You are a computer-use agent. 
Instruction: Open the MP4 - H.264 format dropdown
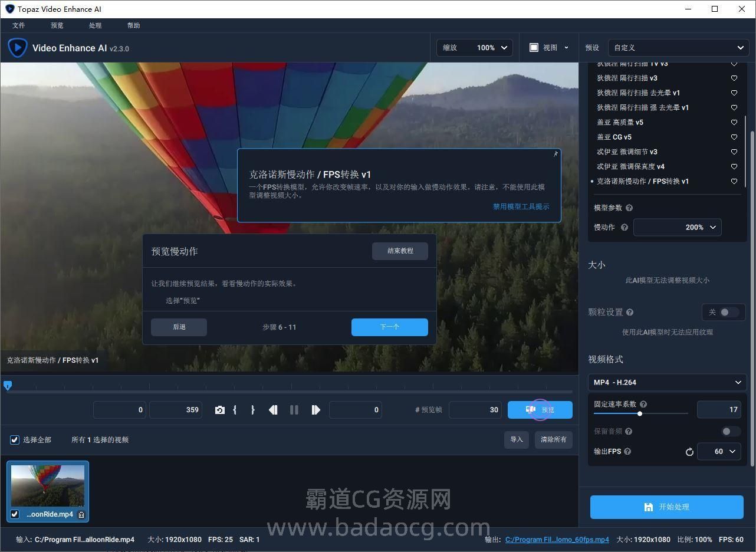(668, 382)
